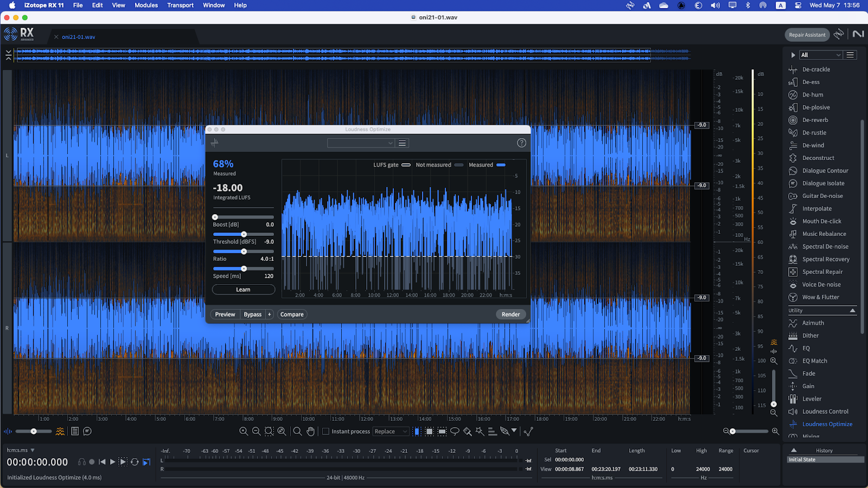Click the Learn button
The height and width of the screenshot is (488, 868).
243,290
